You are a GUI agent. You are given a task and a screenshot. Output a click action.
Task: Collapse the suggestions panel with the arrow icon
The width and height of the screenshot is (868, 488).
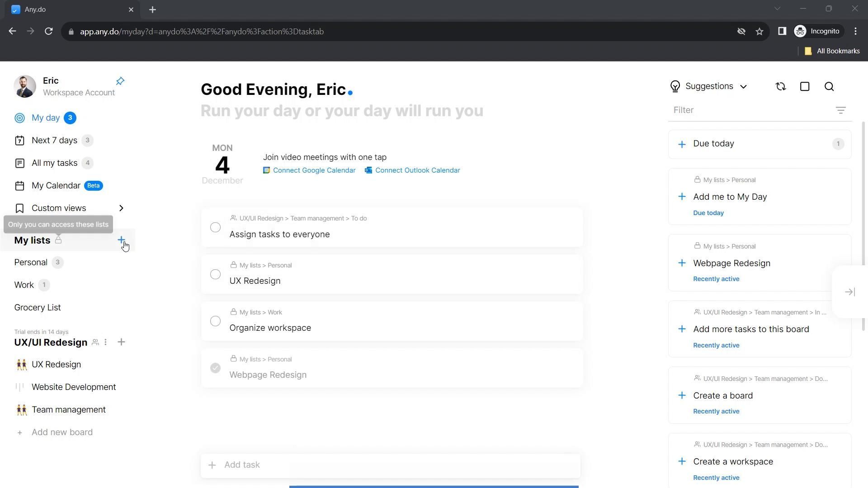click(x=850, y=292)
